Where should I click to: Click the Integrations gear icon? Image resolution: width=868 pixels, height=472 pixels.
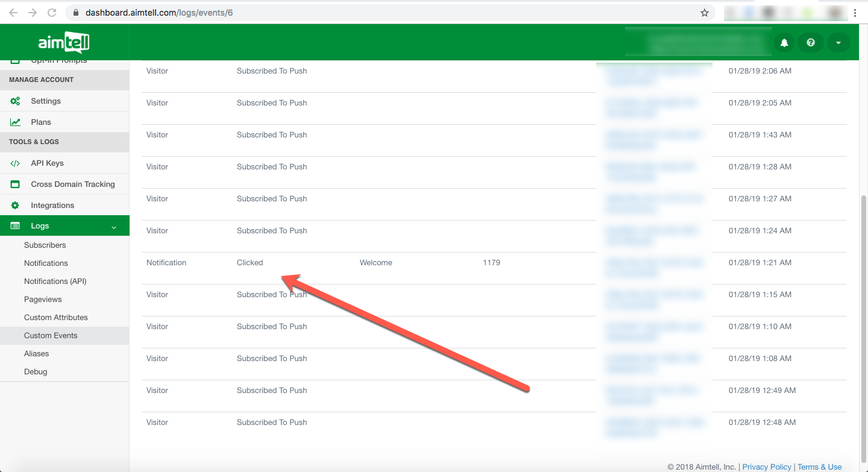click(x=15, y=206)
